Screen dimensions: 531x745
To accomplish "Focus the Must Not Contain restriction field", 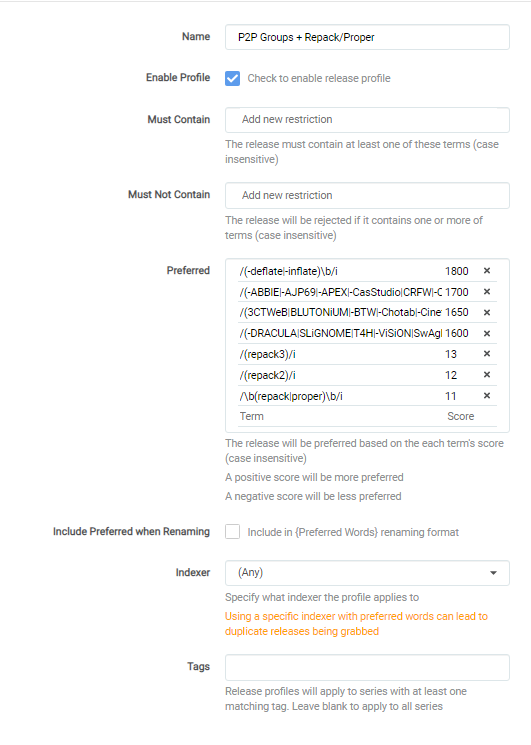I will point(367,195).
